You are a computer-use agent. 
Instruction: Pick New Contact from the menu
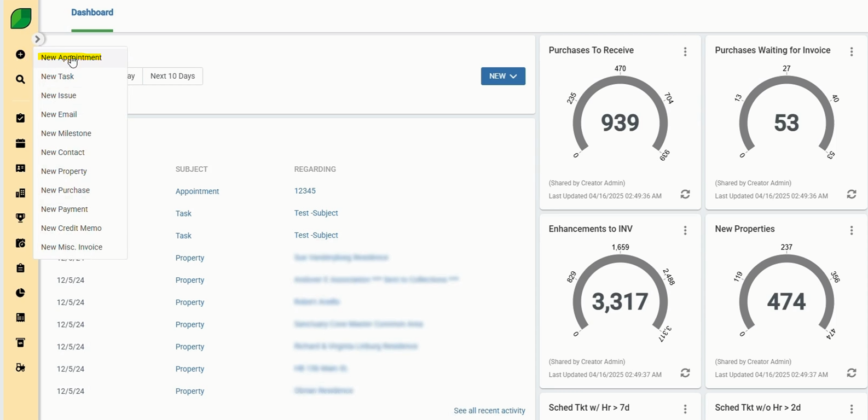point(80,153)
